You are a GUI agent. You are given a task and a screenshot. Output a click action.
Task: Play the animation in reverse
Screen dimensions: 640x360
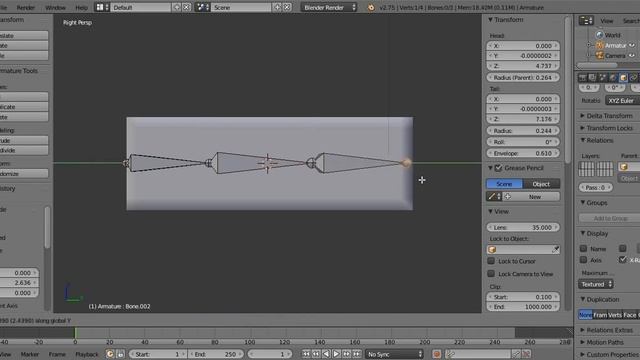[326, 354]
